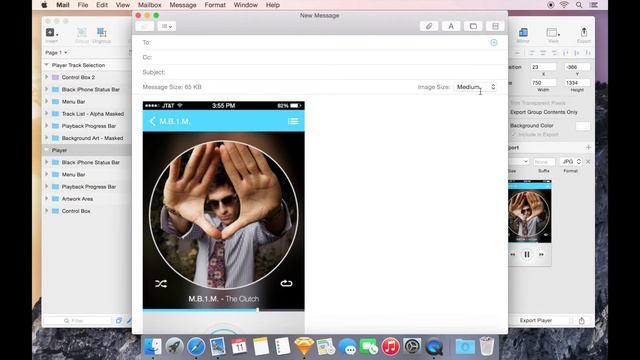
Task: Open the Insert tool in Sketch
Action: coord(52,34)
